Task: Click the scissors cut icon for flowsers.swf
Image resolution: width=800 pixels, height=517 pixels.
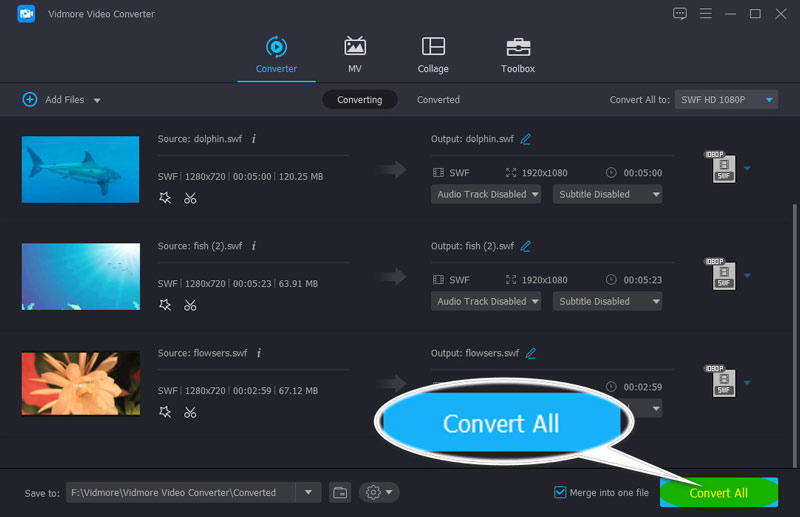Action: coord(190,412)
